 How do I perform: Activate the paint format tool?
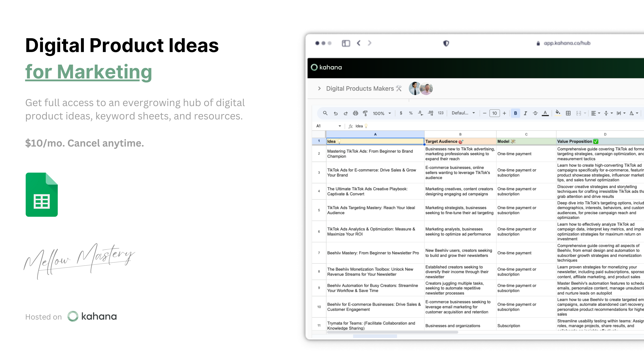pos(365,113)
